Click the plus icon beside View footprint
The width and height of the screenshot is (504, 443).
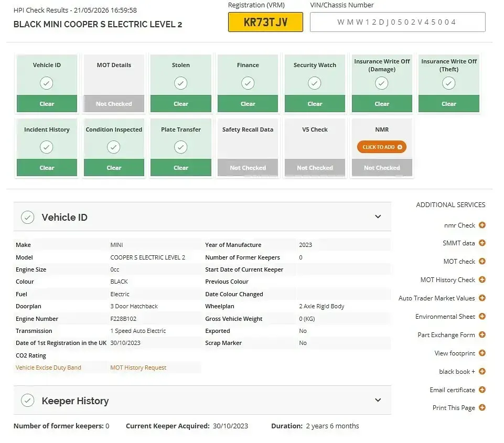(x=482, y=353)
